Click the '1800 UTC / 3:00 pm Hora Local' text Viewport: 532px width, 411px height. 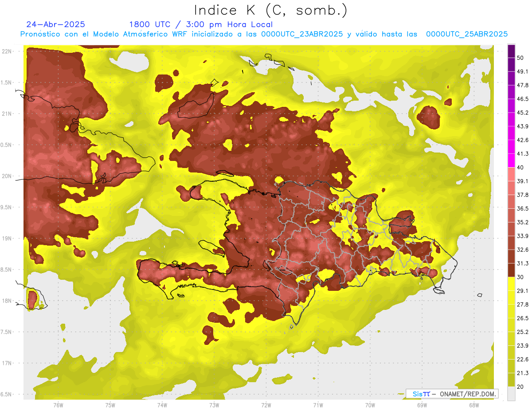point(201,24)
